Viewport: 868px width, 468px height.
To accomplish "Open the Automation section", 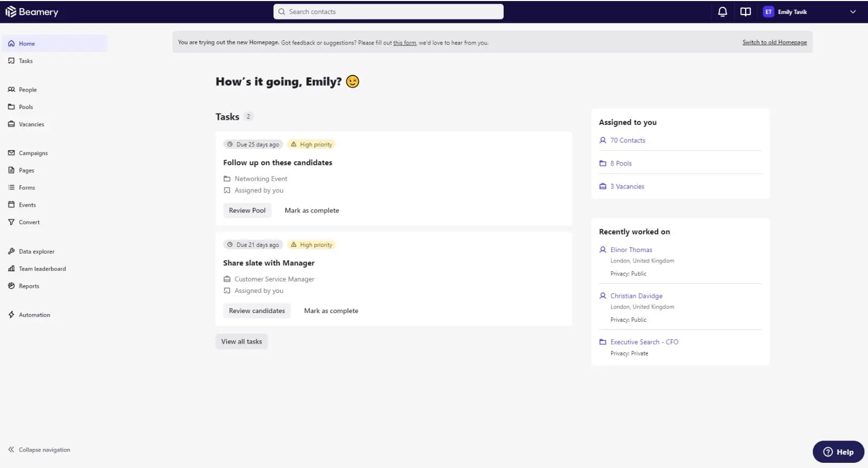I will 34,315.
